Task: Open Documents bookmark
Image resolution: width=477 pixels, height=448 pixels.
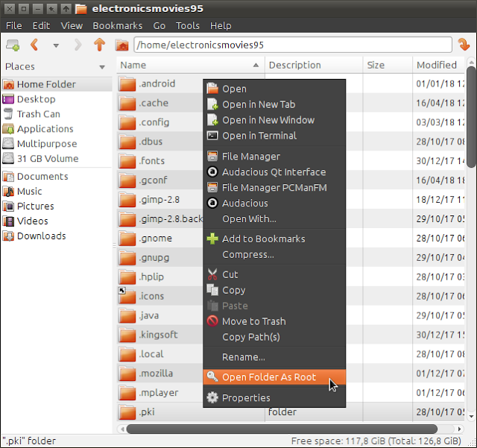Action: [57, 177]
